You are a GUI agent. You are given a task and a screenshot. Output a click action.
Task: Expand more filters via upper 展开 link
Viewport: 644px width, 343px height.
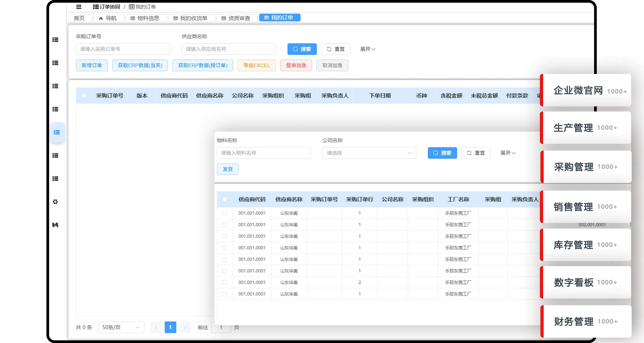pyautogui.click(x=367, y=49)
